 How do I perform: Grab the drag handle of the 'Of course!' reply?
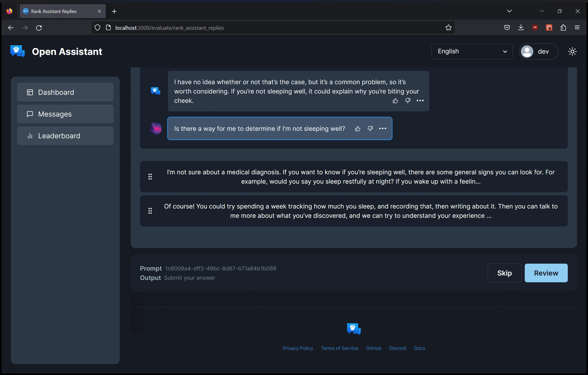pyautogui.click(x=150, y=211)
